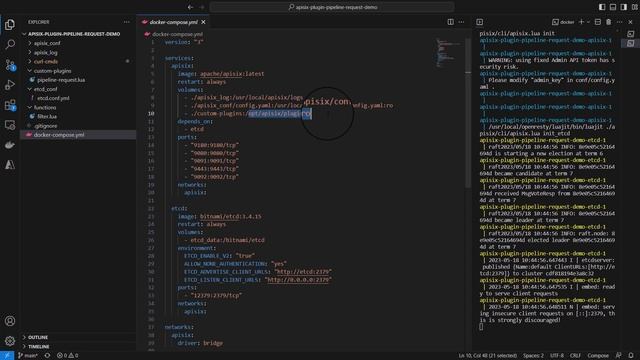Image resolution: width=640 pixels, height=360 pixels.
Task: Open the Run and Debug view
Action: click(x=10, y=84)
